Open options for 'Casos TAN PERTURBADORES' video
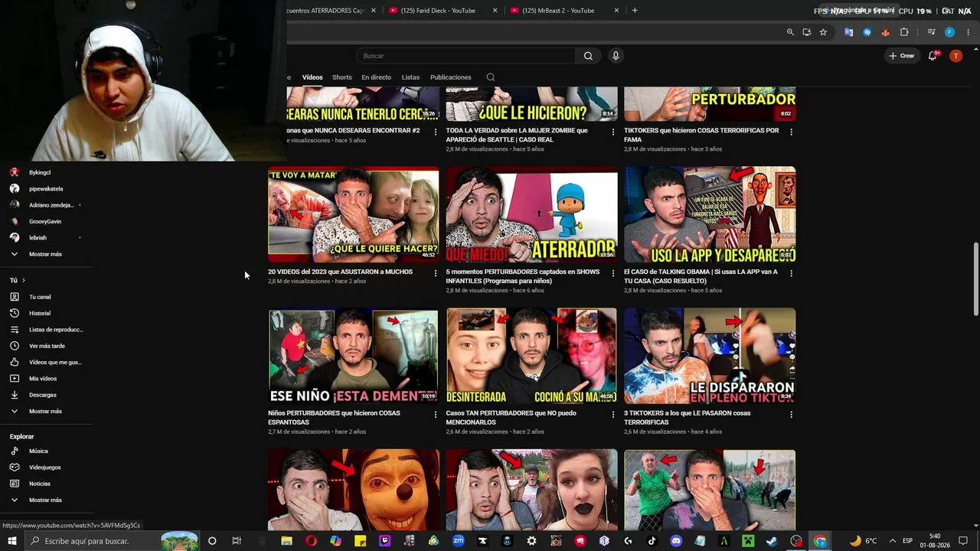The width and height of the screenshot is (980, 551). pos(613,415)
